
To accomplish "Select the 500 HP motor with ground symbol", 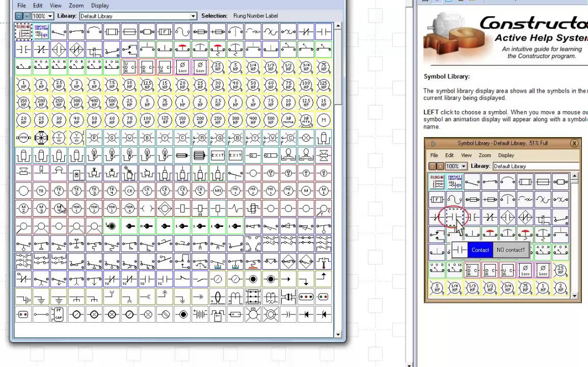I will tap(112, 102).
